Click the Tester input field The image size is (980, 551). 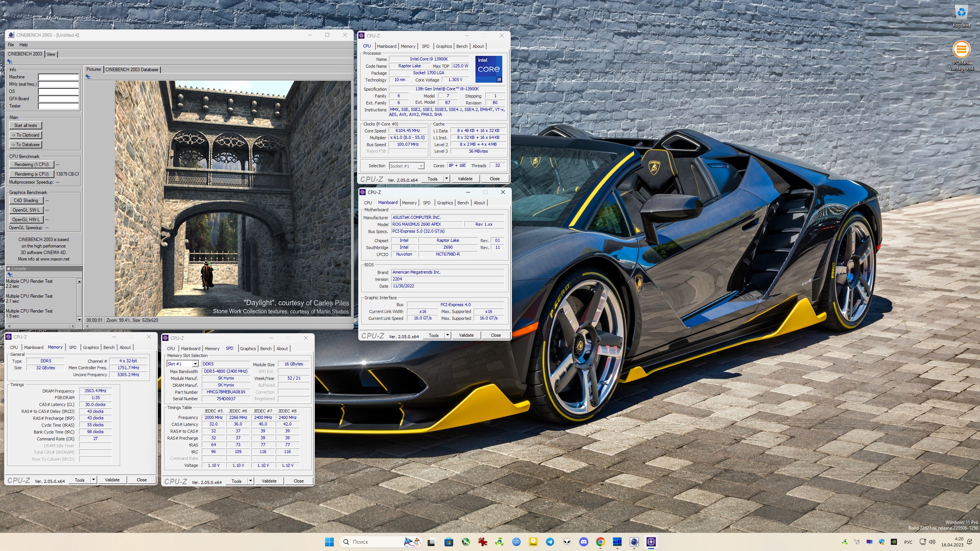[x=58, y=106]
